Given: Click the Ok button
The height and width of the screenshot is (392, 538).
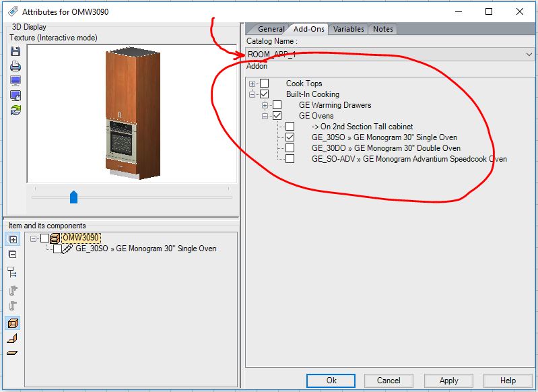Looking at the screenshot, I should [331, 381].
